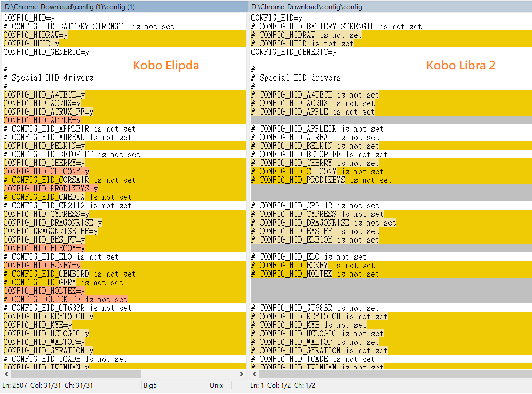532x394 pixels.
Task: Click '# CONFIG_HID_EZKEY is not set'
Action: (313, 265)
